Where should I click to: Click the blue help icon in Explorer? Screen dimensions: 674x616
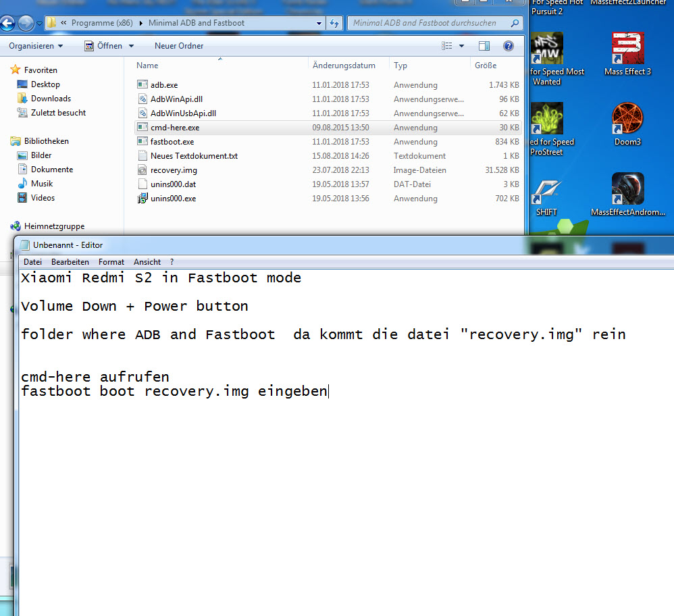coord(508,46)
